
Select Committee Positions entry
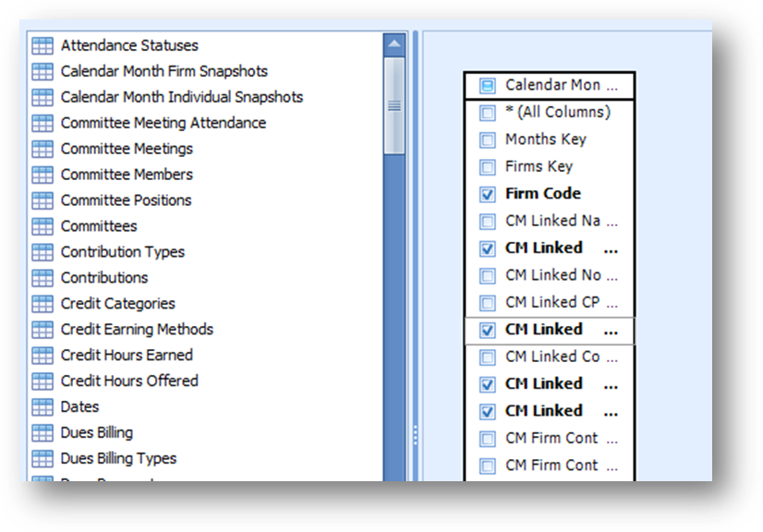pyautogui.click(x=126, y=200)
